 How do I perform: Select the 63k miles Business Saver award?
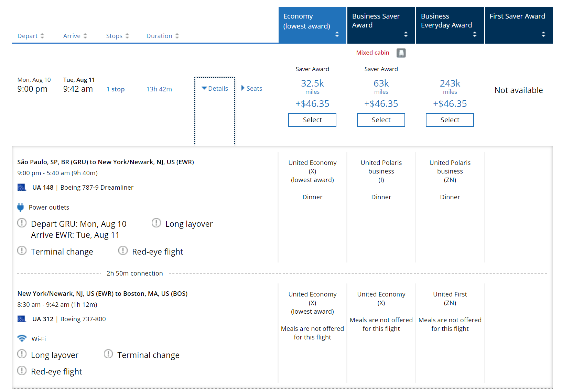coord(381,120)
